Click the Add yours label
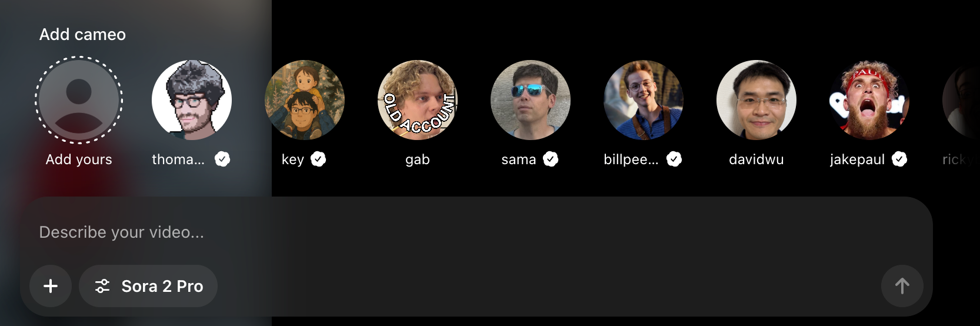The width and height of the screenshot is (980, 326). point(79,159)
